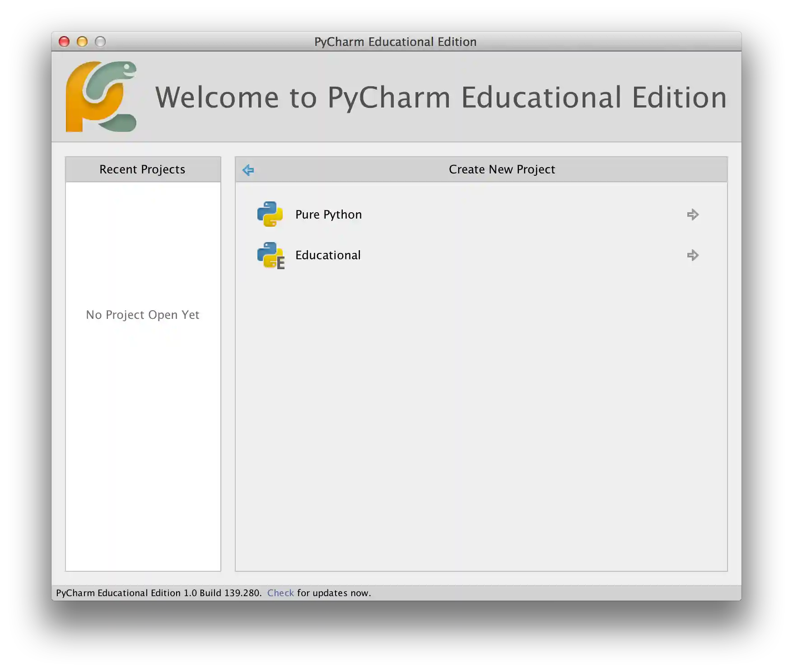Choose the Educational project type
The width and height of the screenshot is (793, 672).
click(x=328, y=255)
